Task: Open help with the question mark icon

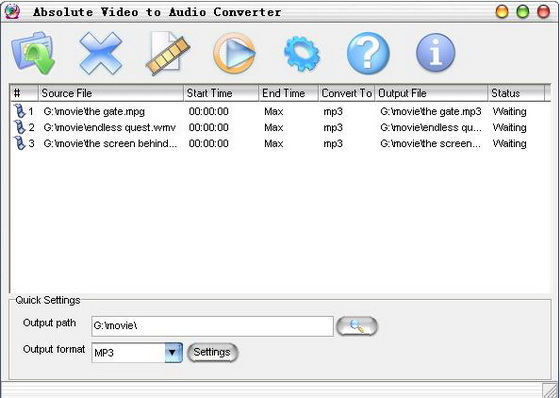Action: 368,53
